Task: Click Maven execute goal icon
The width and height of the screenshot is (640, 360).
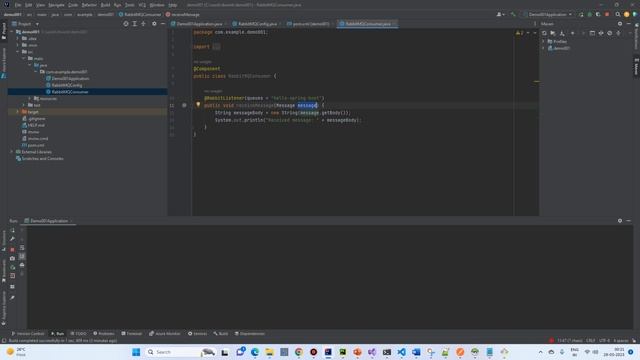Action: point(592,33)
